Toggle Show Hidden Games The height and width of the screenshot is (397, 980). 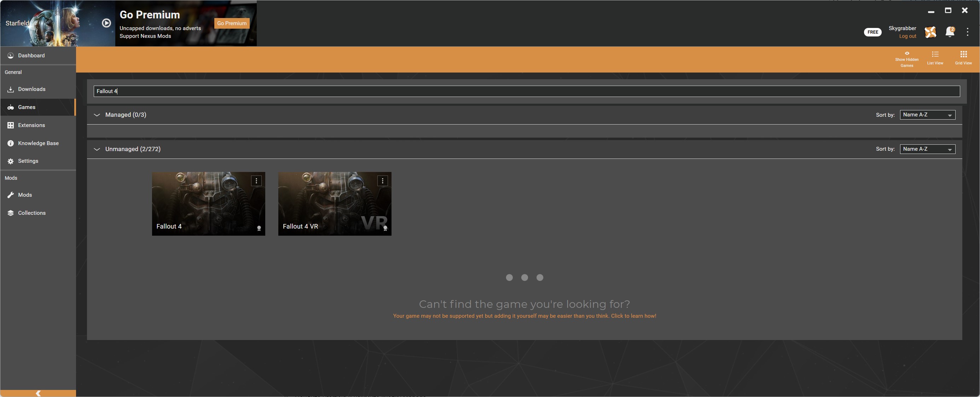coord(906,59)
